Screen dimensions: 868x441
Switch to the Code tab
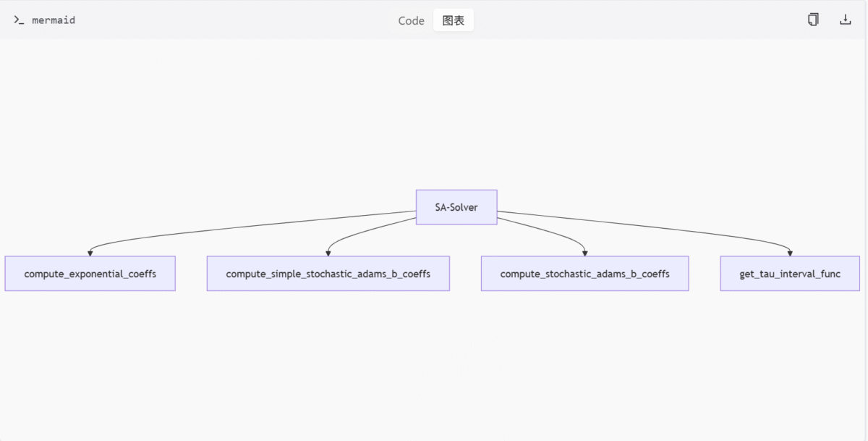[x=411, y=20]
